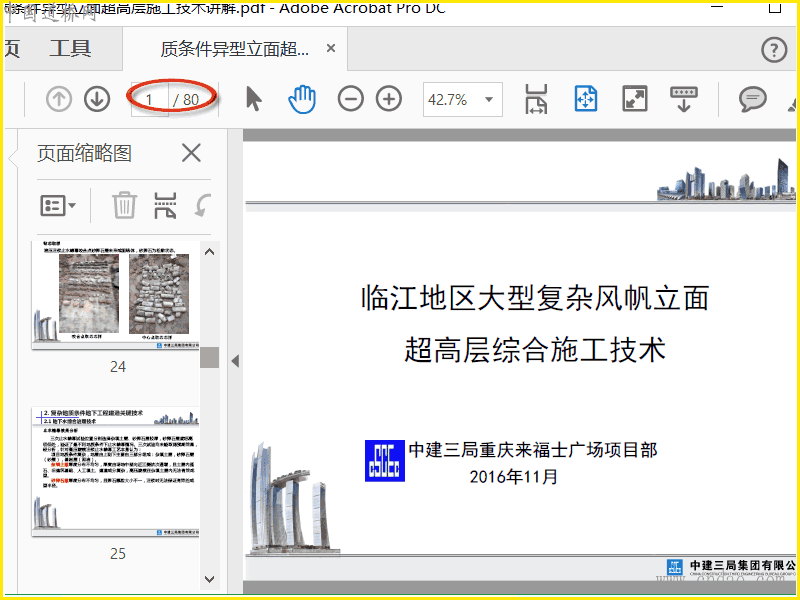The height and width of the screenshot is (600, 800).
Task: Click the blue CSCEC logo on page
Action: coord(385,461)
